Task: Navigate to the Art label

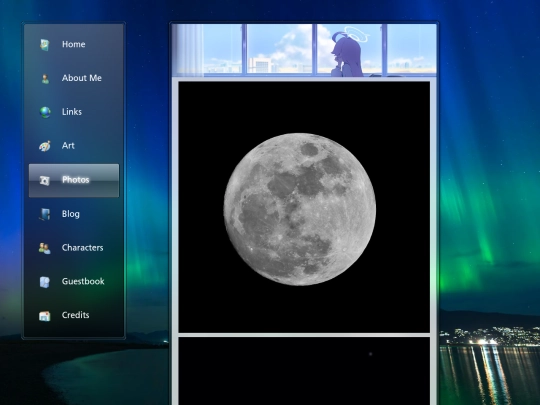Action: coord(68,146)
